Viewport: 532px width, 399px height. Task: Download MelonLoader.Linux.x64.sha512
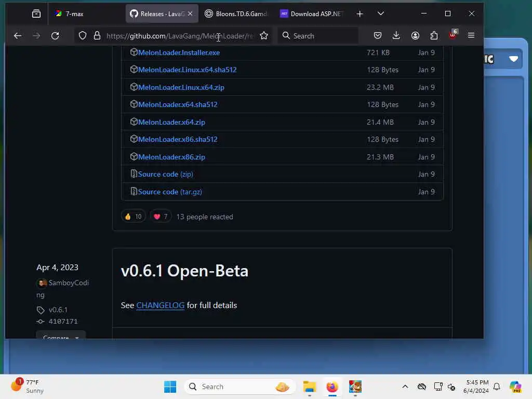click(x=187, y=70)
